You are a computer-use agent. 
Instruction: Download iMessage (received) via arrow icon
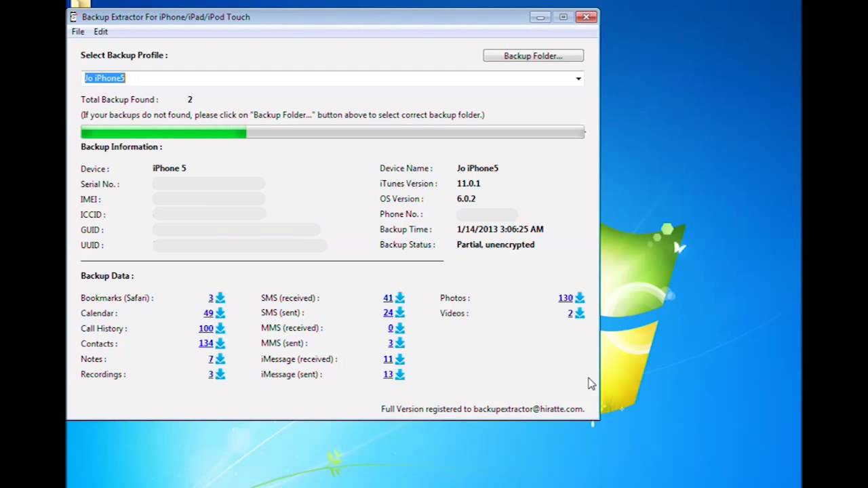point(399,359)
